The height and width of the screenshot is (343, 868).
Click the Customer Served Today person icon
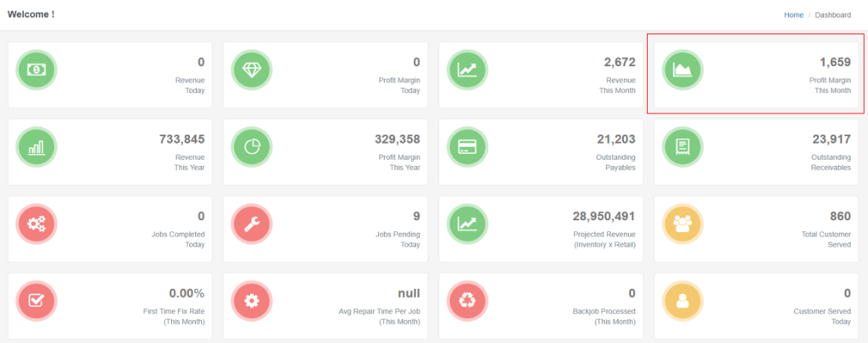[682, 302]
